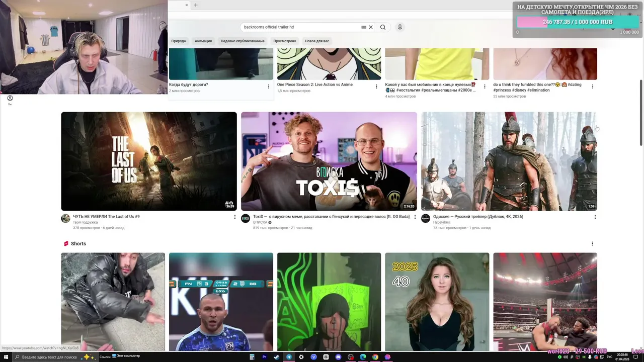Go to the ВПИСКА channel name link
Viewport: 644px width, 362px height.
click(260, 222)
